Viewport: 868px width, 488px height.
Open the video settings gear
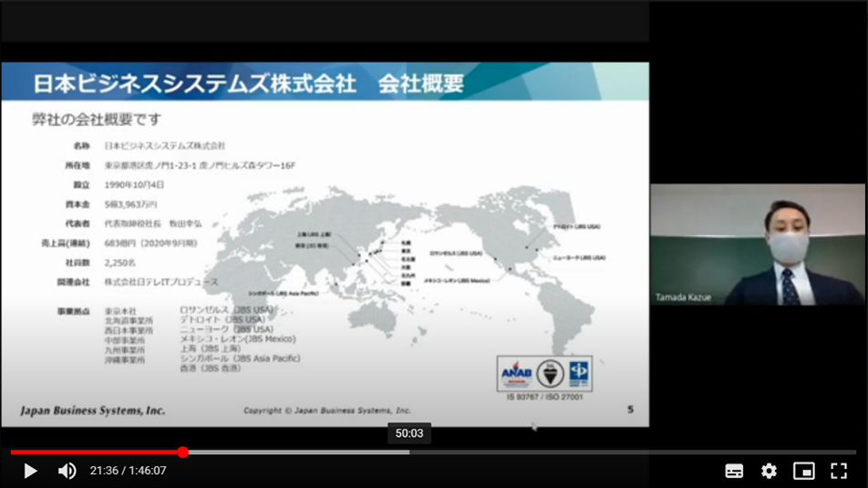click(x=769, y=471)
